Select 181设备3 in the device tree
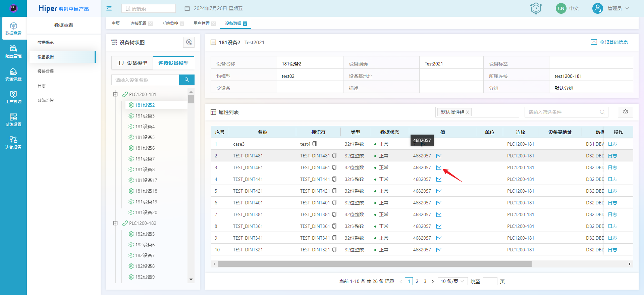Screen dimensions: 644x295 tap(145, 116)
